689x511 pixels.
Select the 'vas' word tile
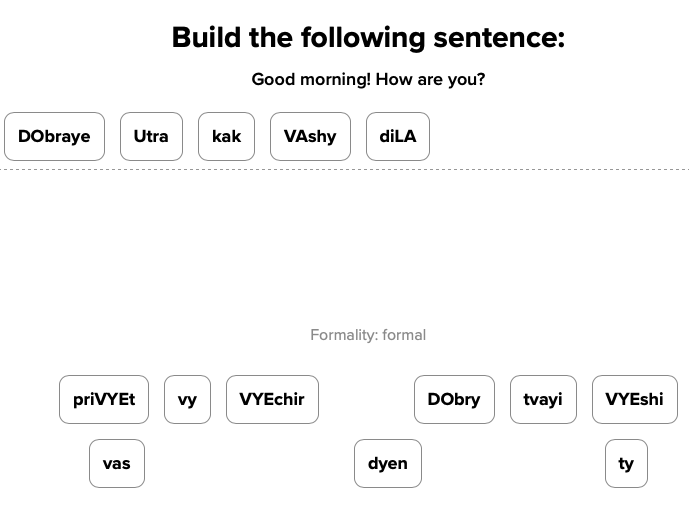(117, 464)
